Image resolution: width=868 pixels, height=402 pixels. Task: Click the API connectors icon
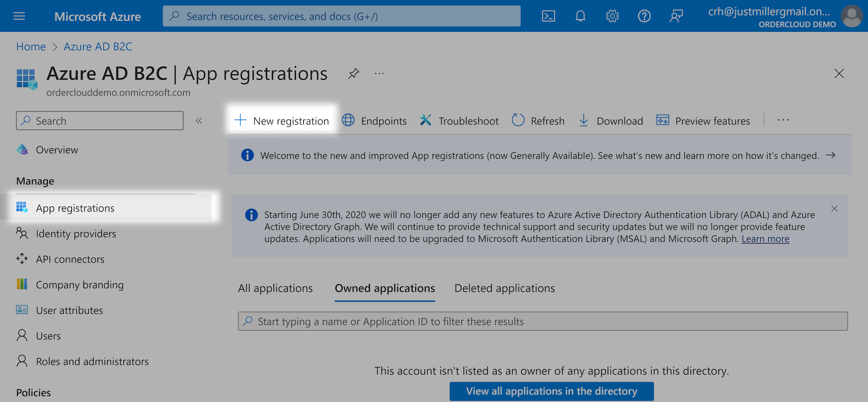tap(22, 259)
